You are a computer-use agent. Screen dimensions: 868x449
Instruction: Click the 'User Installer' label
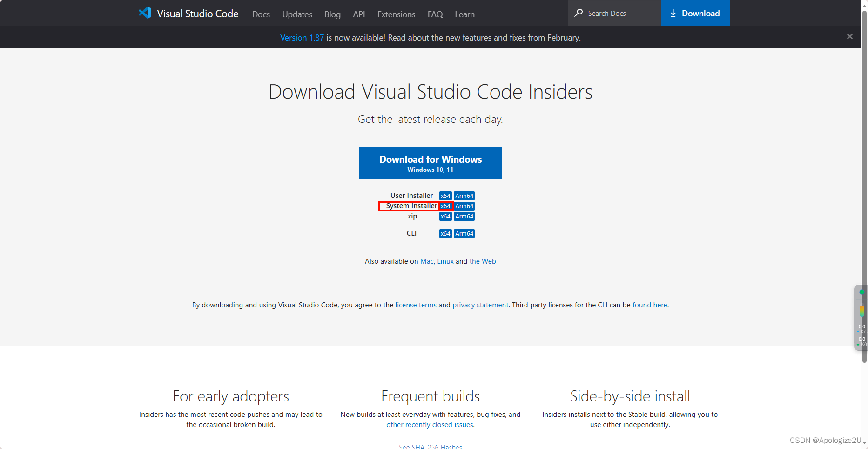point(411,196)
